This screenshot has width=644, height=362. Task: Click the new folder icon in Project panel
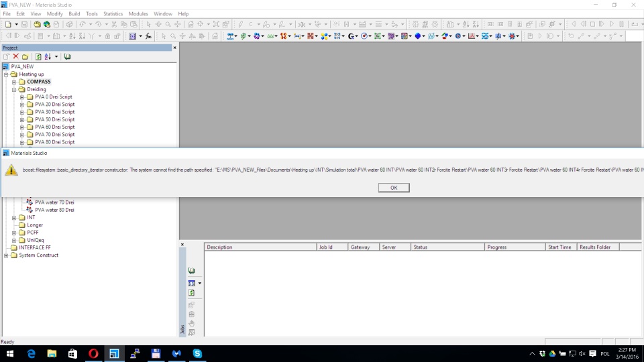click(25, 56)
